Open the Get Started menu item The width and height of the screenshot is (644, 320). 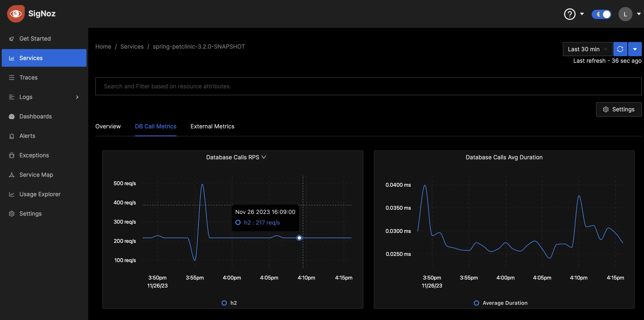tap(44, 38)
